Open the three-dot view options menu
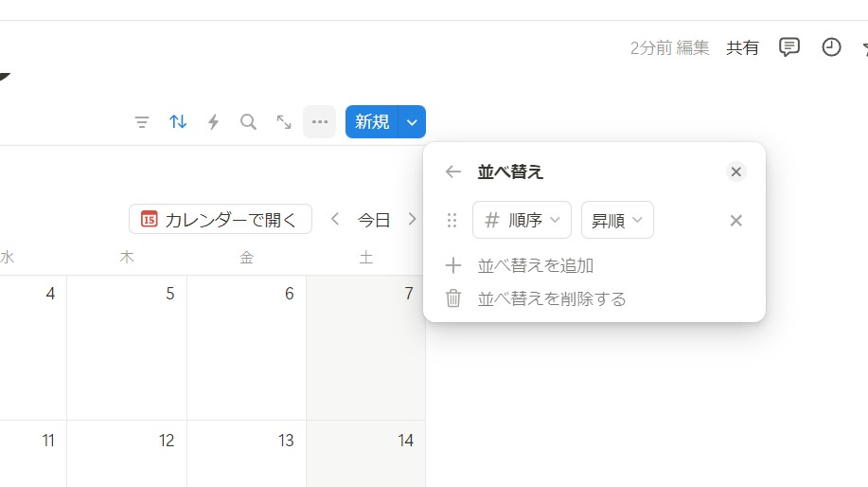Viewport: 868px width, 487px height. coord(319,122)
